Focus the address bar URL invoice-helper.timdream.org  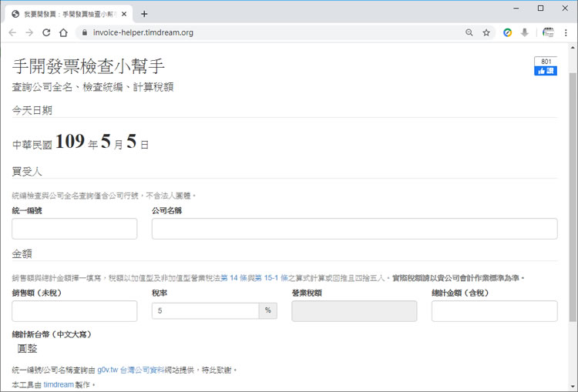pyautogui.click(x=143, y=32)
